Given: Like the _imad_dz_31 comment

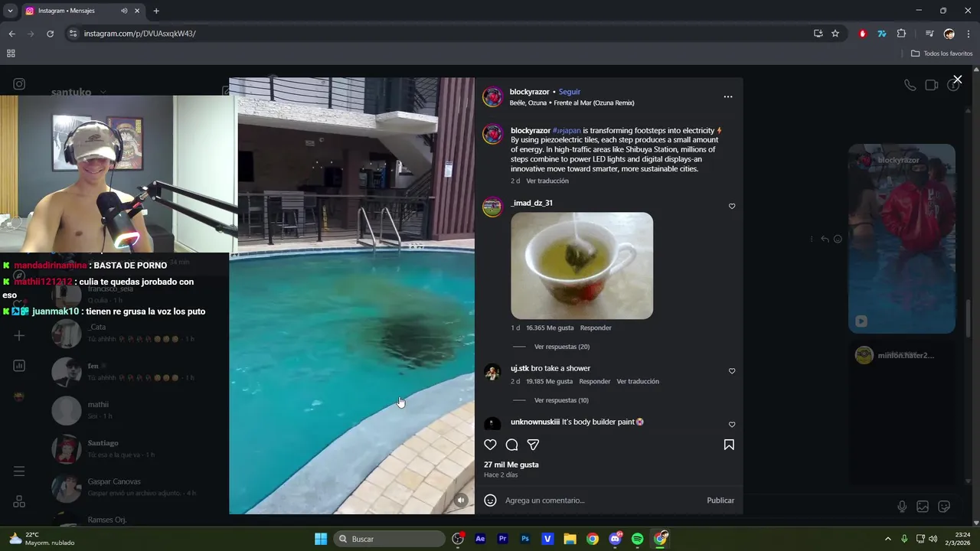Looking at the screenshot, I should pyautogui.click(x=732, y=206).
